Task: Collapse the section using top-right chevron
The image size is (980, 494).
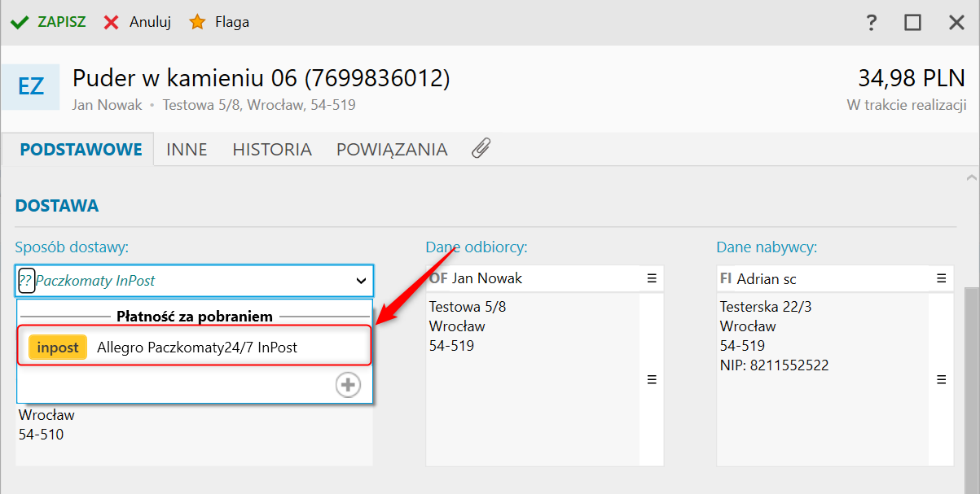Action: (x=969, y=177)
